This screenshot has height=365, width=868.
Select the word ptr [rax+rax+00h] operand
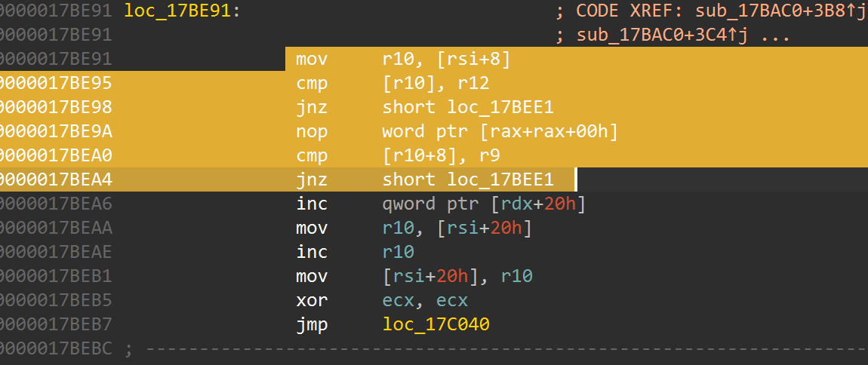point(500,131)
